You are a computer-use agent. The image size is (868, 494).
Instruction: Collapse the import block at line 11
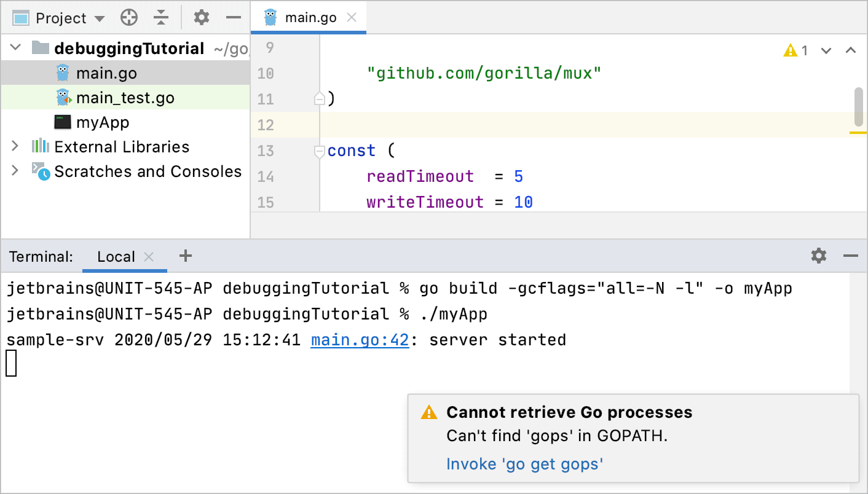pos(320,97)
